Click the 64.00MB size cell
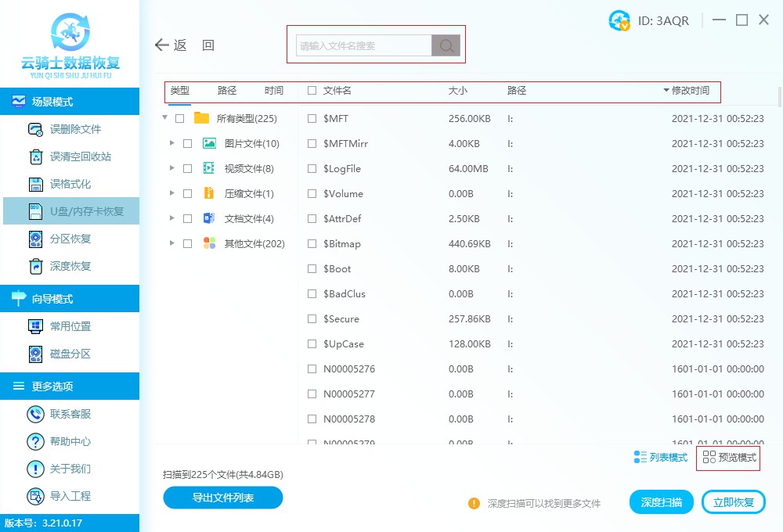Image resolution: width=783 pixels, height=532 pixels. pos(468,169)
